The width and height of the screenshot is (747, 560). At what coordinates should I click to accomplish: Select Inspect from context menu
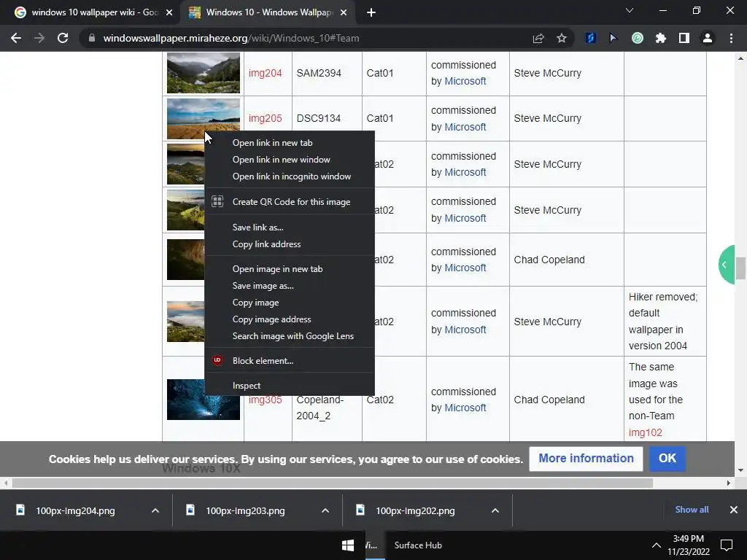pos(289,386)
